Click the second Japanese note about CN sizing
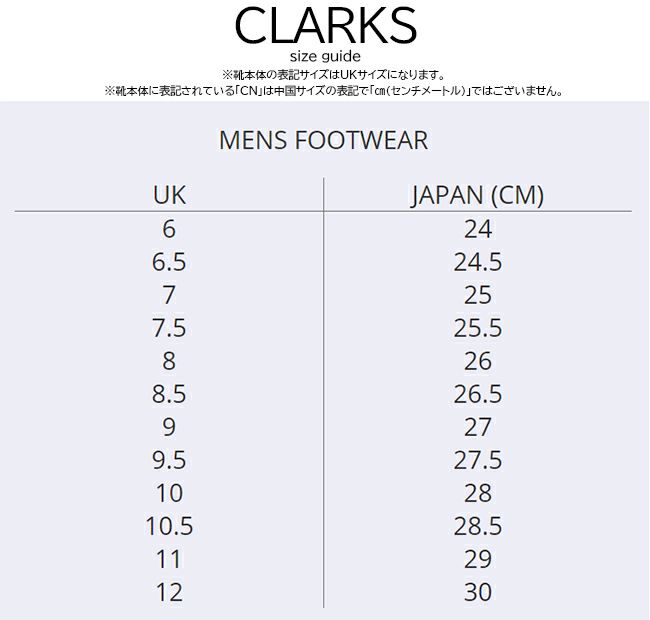Viewport: 650px width, 620px height. pos(334,90)
